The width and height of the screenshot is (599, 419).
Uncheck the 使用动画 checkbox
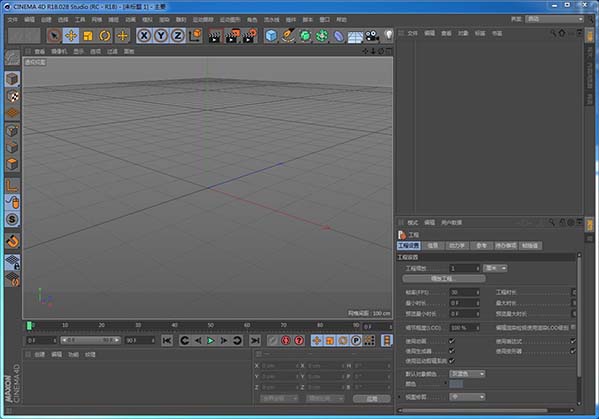pos(452,341)
